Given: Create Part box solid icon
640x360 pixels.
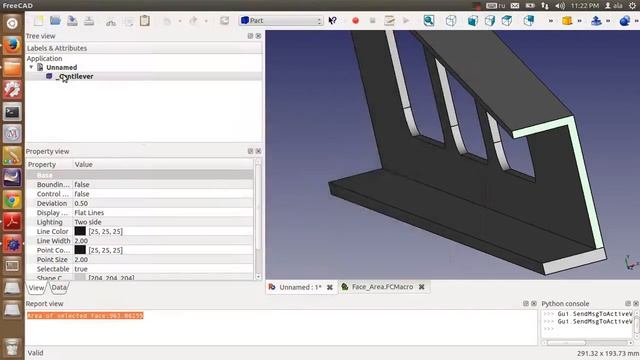Looking at the screenshot, I should tap(567, 20).
